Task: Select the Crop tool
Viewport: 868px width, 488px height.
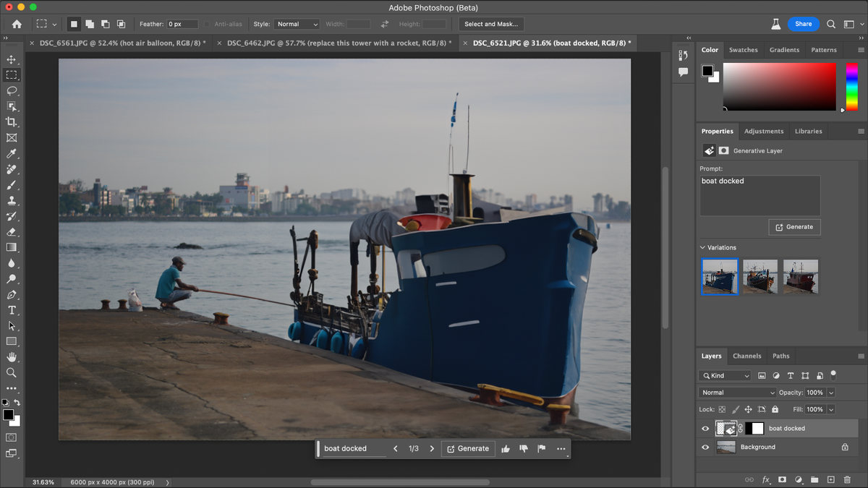Action: tap(10, 121)
